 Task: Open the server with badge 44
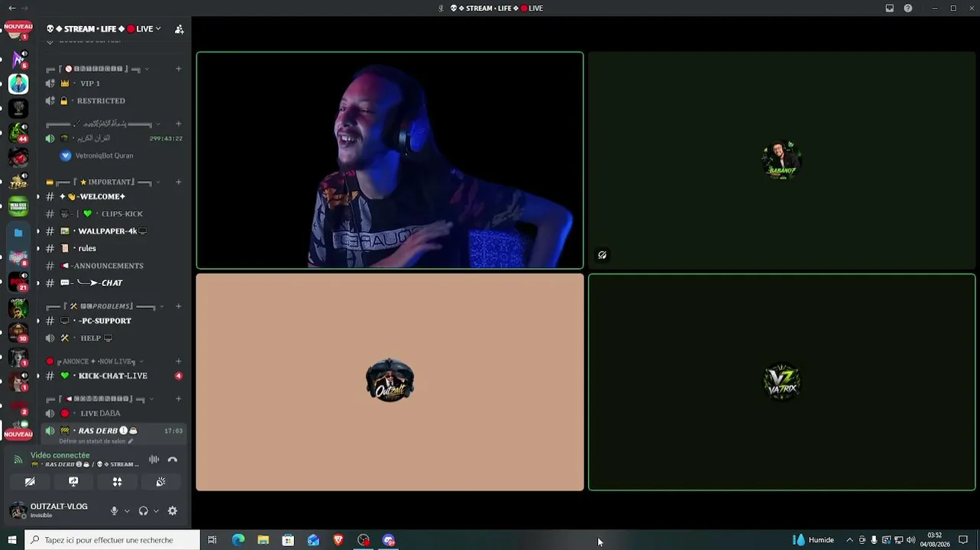pos(18,133)
